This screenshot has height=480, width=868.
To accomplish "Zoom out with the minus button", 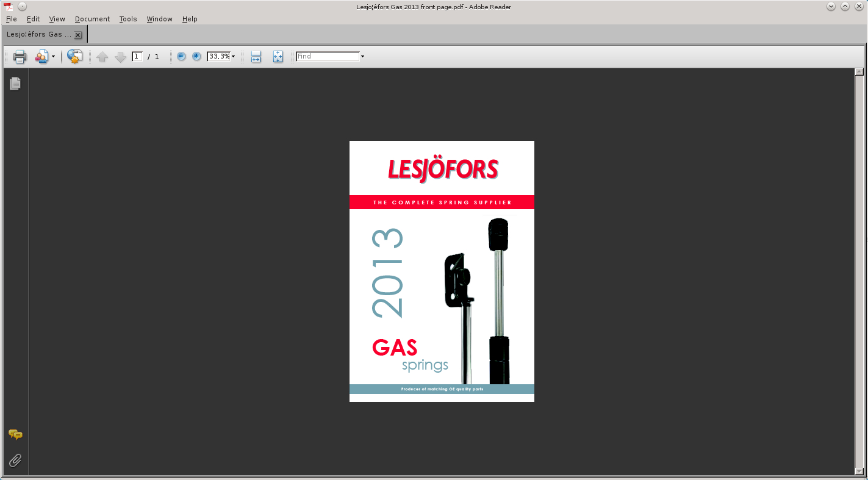I will 181,56.
